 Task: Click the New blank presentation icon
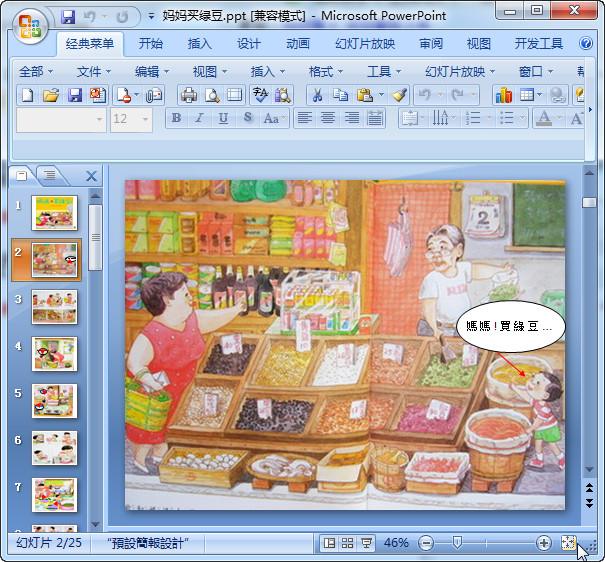(27, 95)
